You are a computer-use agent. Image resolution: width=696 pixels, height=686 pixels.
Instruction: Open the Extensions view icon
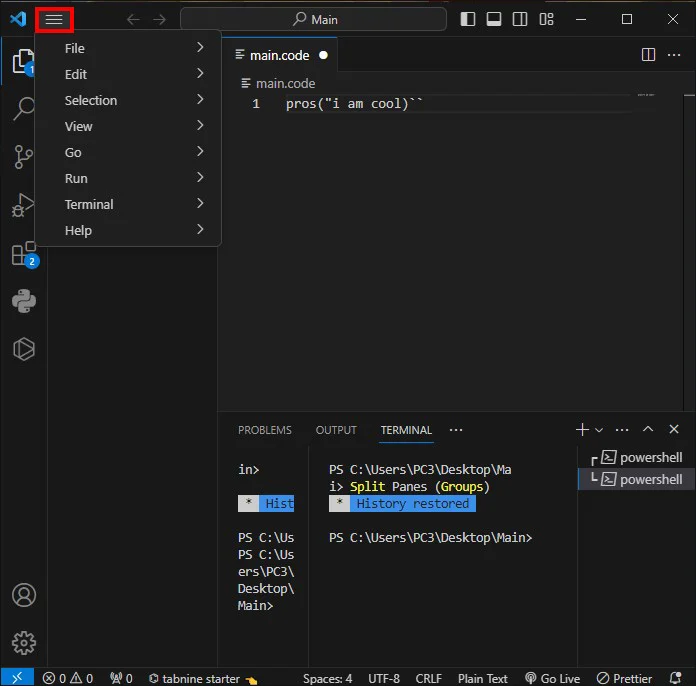click(x=24, y=254)
